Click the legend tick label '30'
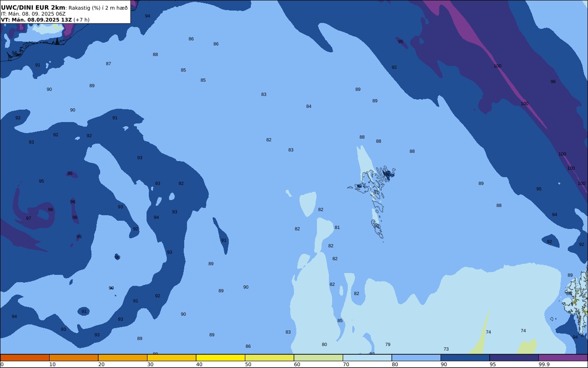Screen dimensions: 588x368 [x=150, y=364]
